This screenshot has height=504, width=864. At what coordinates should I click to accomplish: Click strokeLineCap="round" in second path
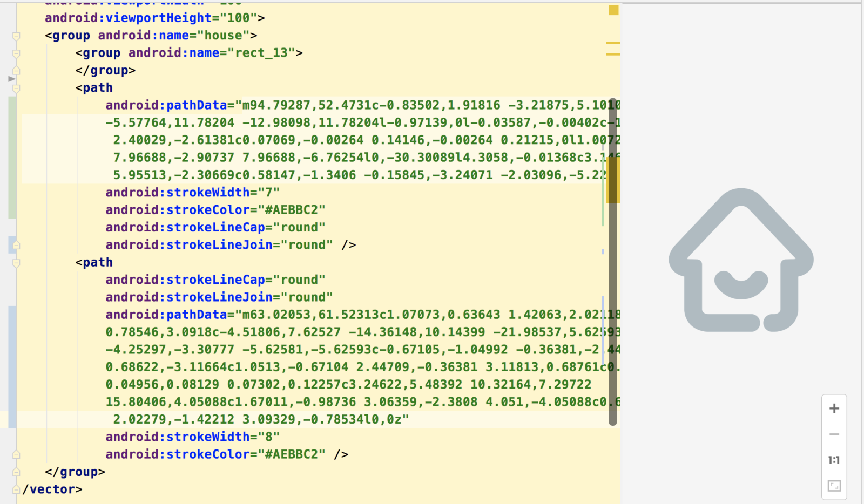215,280
